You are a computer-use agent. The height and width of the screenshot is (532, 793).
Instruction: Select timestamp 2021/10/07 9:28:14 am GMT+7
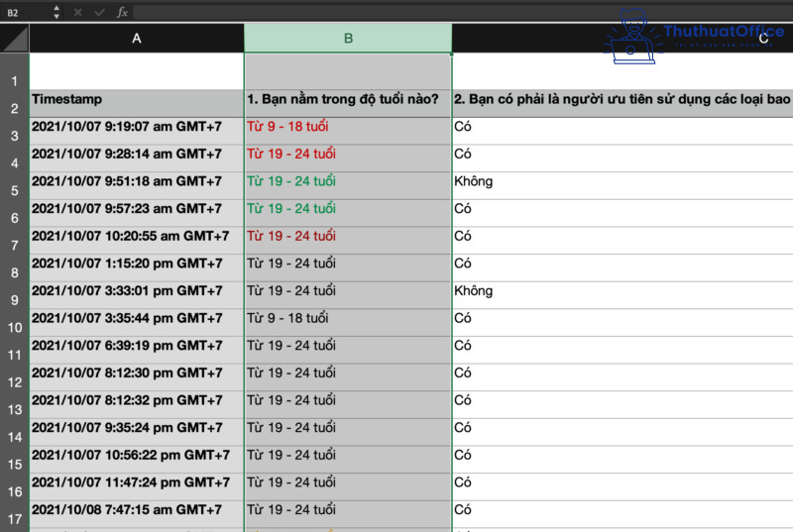tap(137, 159)
